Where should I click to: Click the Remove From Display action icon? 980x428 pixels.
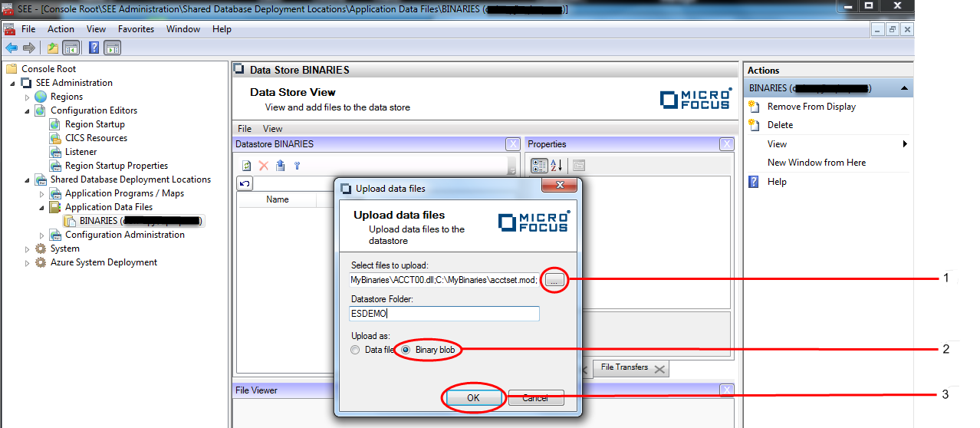pyautogui.click(x=754, y=107)
